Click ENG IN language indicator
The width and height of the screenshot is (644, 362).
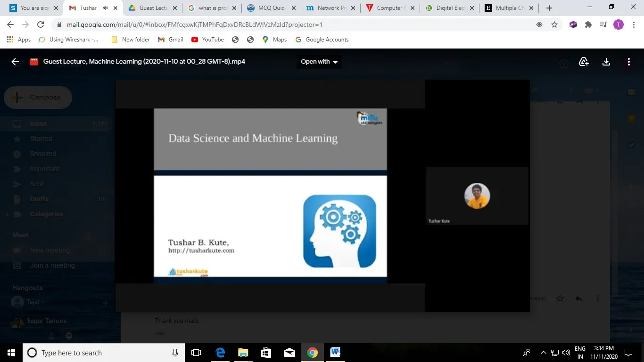[580, 353]
